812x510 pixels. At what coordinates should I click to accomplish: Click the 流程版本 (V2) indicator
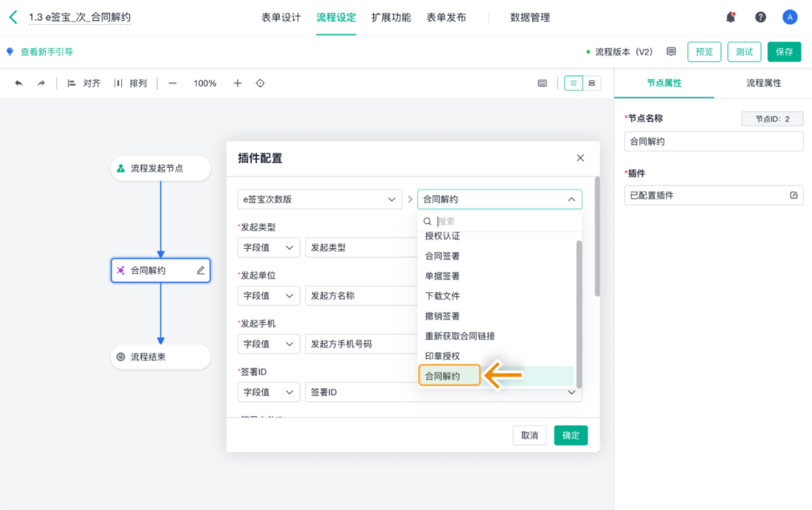pos(620,52)
